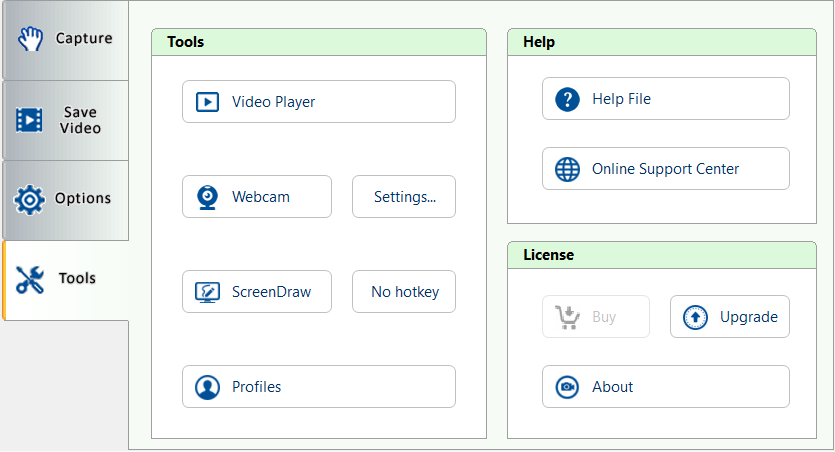Open webcam Settings... button

click(404, 197)
